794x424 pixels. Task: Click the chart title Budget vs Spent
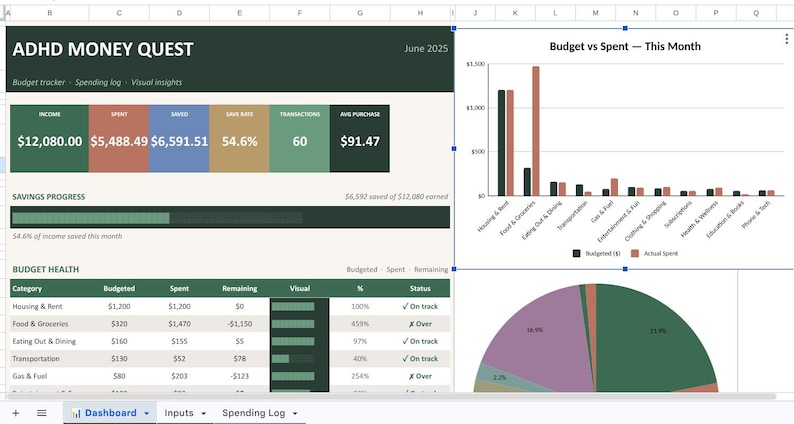625,46
